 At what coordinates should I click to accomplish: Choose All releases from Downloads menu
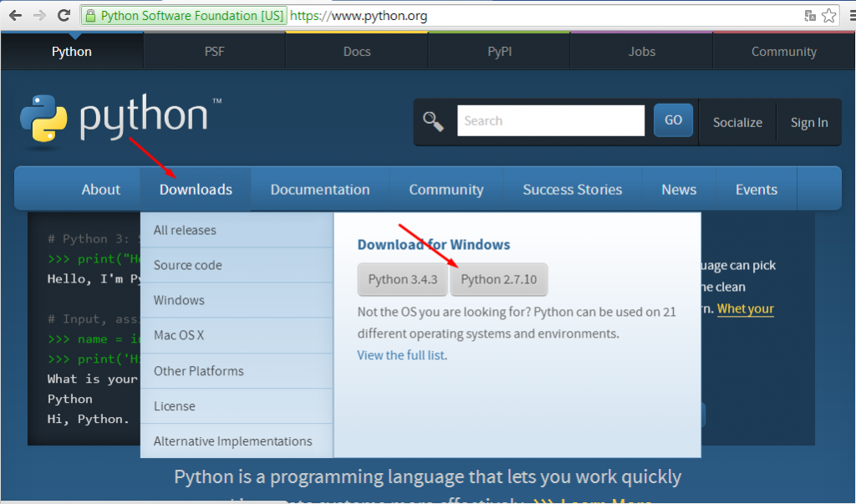tap(237, 230)
